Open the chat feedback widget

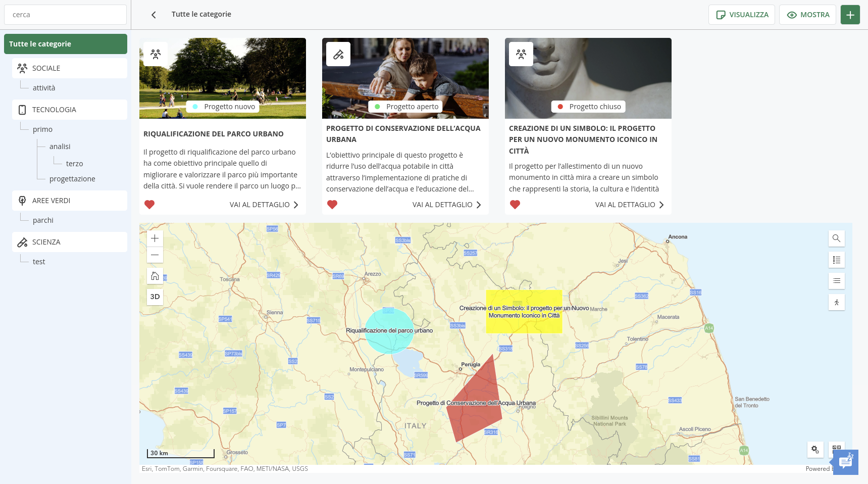point(845,462)
